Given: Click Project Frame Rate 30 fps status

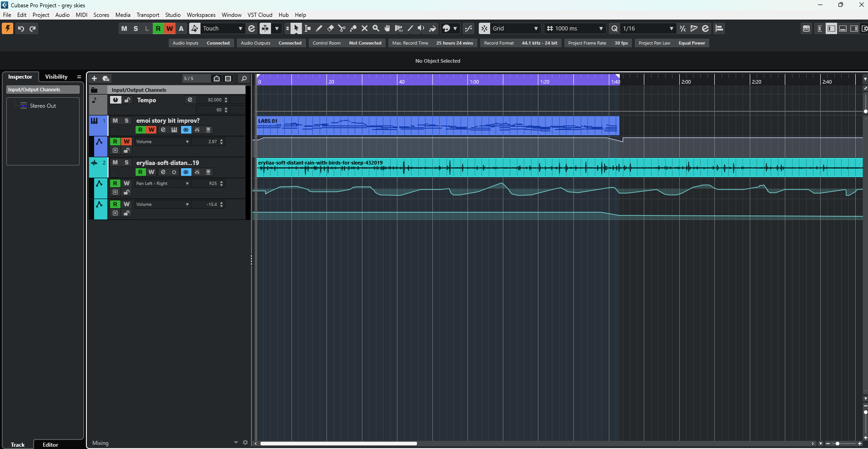Looking at the screenshot, I should [x=598, y=43].
